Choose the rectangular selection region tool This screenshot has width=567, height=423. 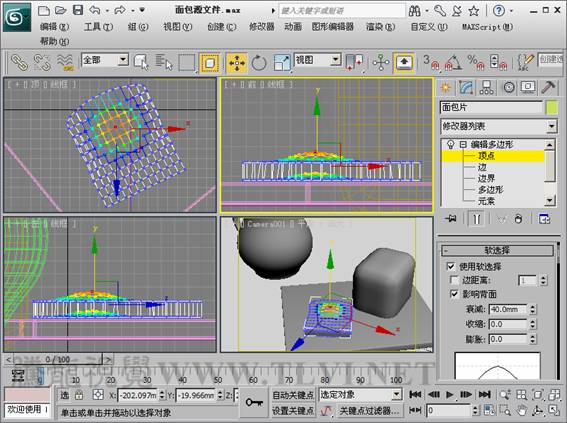pos(187,62)
